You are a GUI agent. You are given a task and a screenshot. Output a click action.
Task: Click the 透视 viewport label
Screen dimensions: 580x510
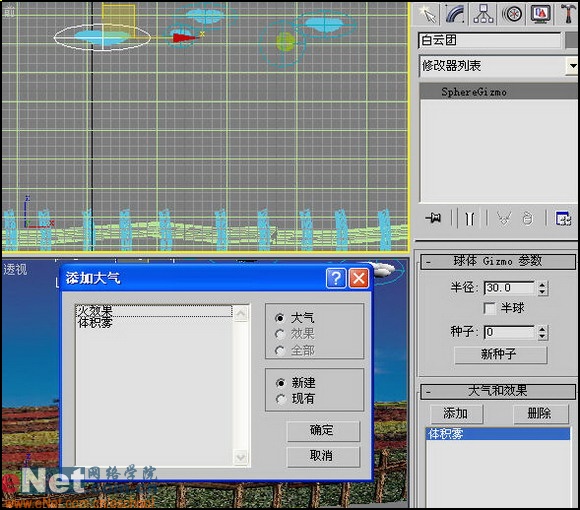(x=15, y=269)
